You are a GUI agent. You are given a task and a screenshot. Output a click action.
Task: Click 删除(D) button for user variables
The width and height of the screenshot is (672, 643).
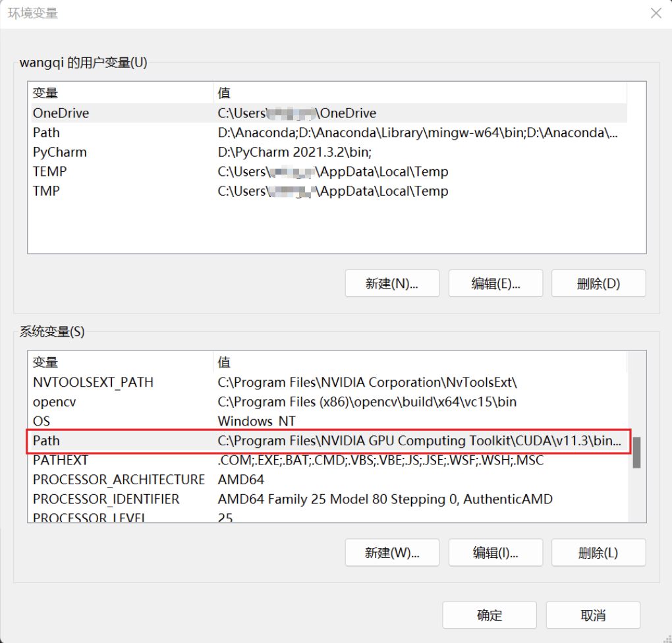pyautogui.click(x=598, y=283)
